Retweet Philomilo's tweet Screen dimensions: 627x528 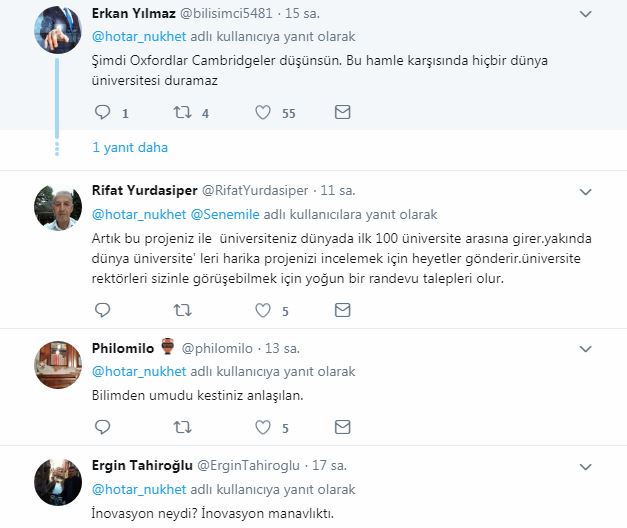183,427
